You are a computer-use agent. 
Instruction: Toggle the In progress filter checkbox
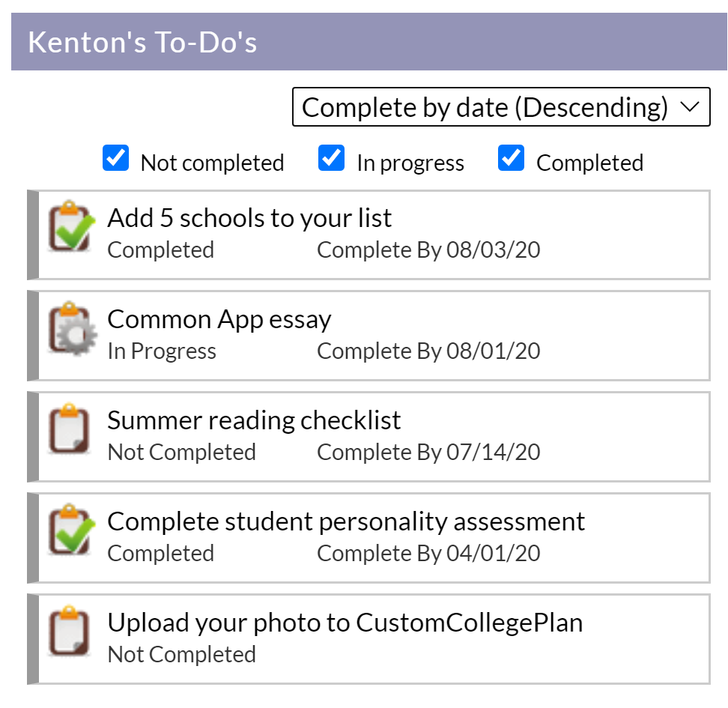(x=332, y=158)
